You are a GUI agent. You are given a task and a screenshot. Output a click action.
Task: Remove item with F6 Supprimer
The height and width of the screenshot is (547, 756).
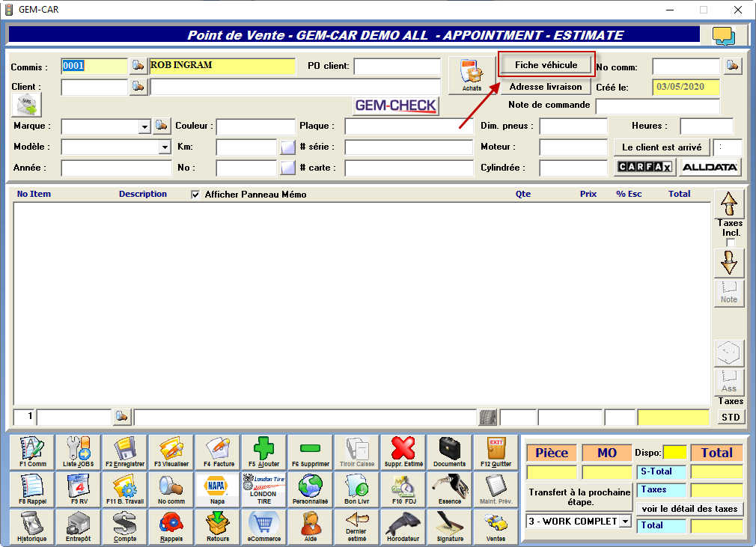[311, 452]
